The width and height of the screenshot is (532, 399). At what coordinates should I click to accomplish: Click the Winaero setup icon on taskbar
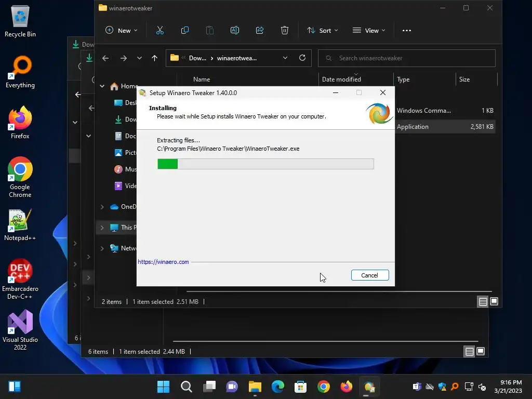[x=369, y=387]
